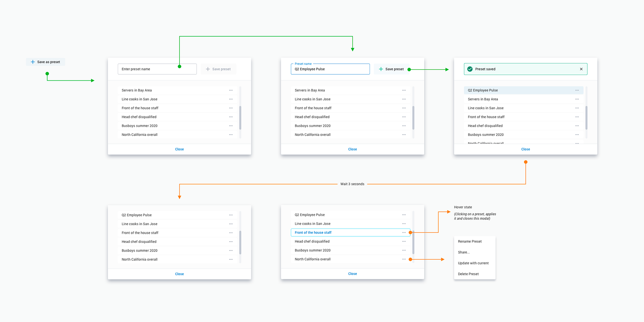
Task: Open ellipsis menu for Q2 Employee Pulse in Preset saved modal
Action: click(577, 90)
